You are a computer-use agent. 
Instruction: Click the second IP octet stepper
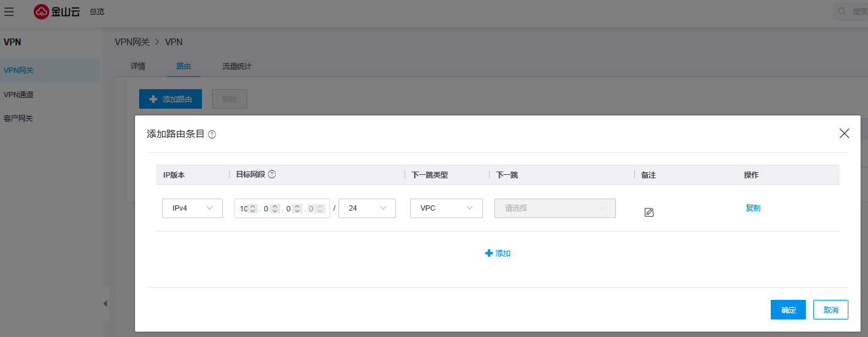click(275, 209)
